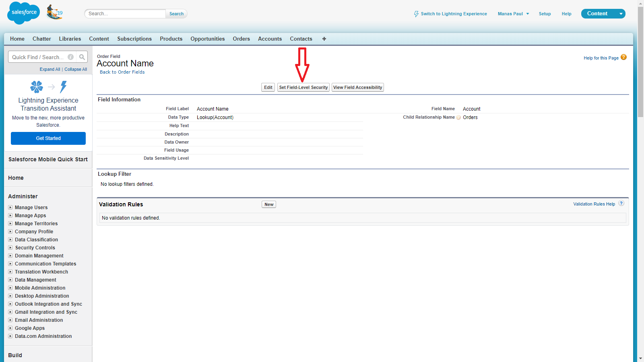
Task: Click the Lightning Experience lightning bolt icon
Action: coord(63,87)
